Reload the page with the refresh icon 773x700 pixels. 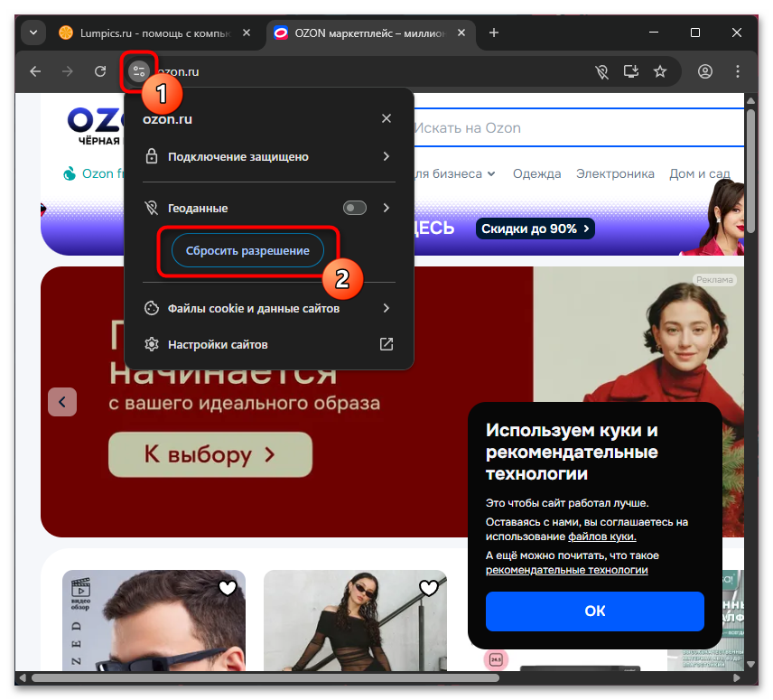[100, 71]
